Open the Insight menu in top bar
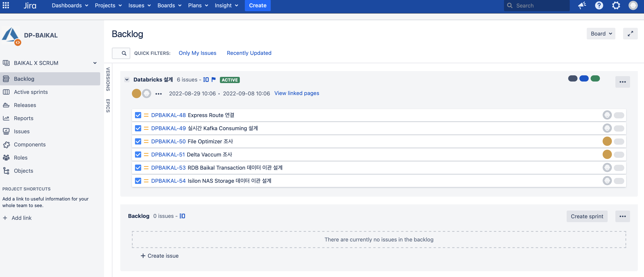This screenshot has height=277, width=644. click(226, 5)
